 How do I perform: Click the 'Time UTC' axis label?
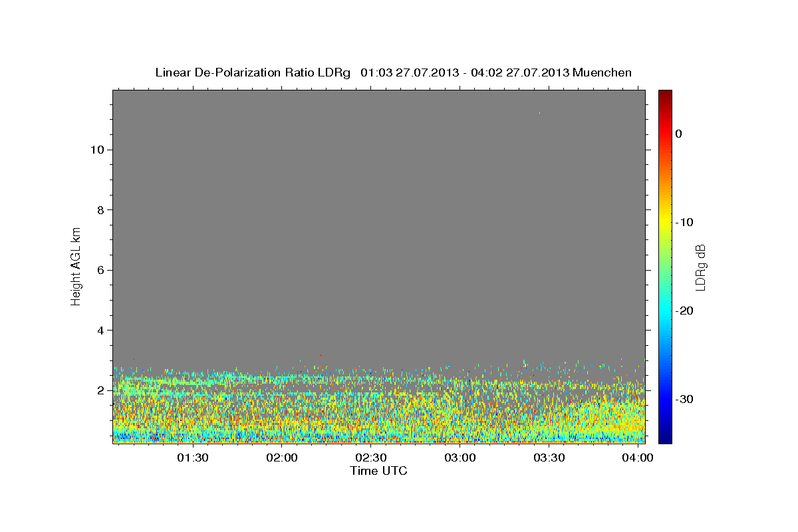point(378,471)
